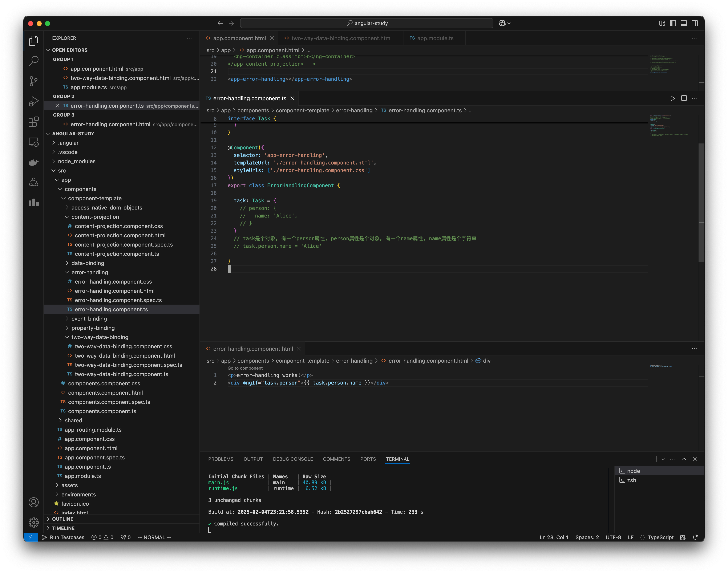Open the Search view in the activity bar

(x=33, y=61)
